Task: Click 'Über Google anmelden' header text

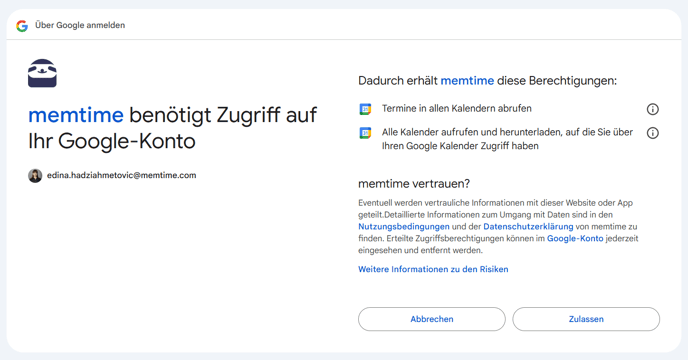Action: 80,25
